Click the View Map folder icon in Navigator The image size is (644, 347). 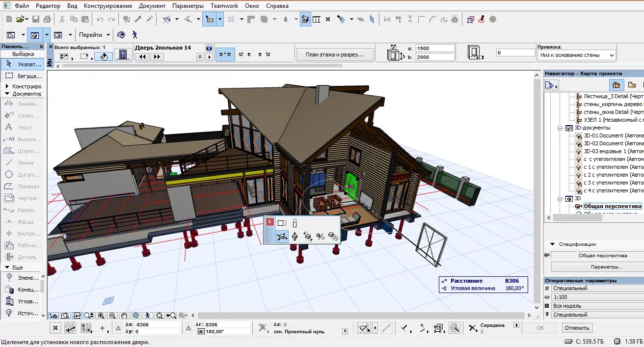632,85
